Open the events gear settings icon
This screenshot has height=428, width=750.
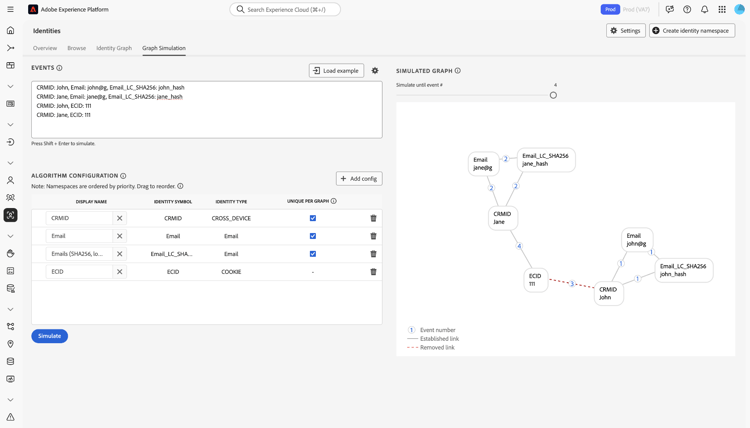click(x=375, y=71)
